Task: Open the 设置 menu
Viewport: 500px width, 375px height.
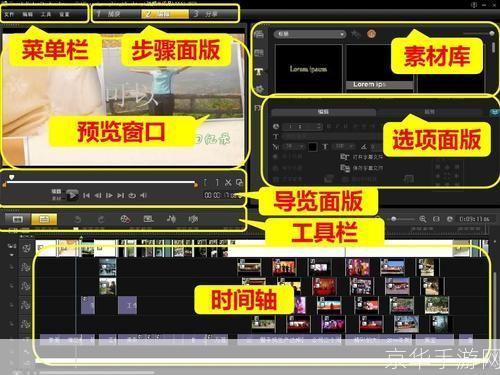Action: point(64,14)
